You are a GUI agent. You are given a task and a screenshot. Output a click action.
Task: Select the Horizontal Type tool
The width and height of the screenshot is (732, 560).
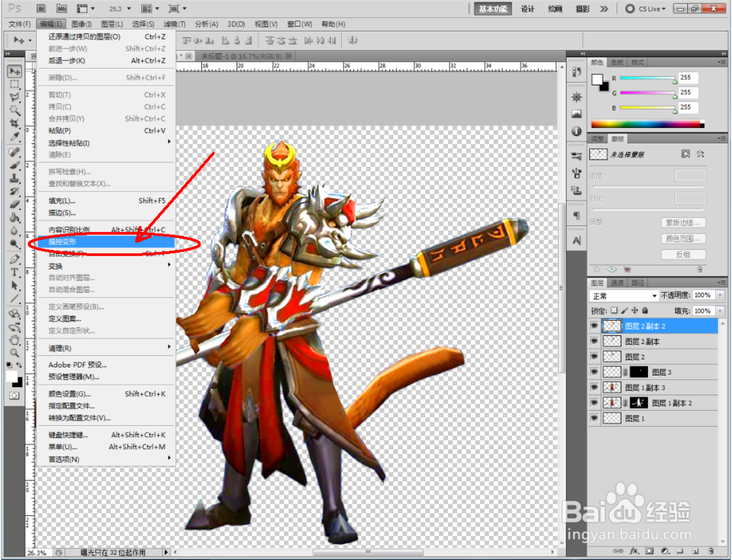pyautogui.click(x=15, y=272)
